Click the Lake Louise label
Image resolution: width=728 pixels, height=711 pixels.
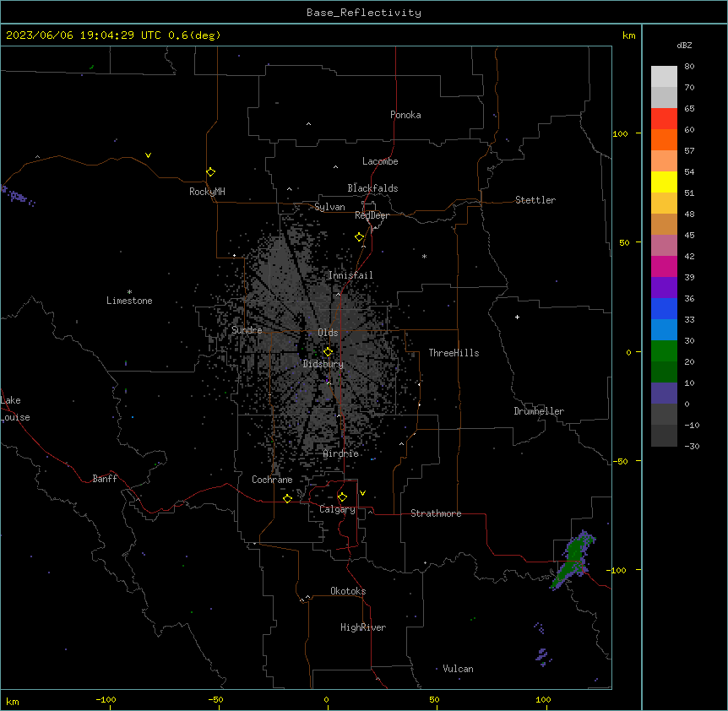[x=15, y=409]
